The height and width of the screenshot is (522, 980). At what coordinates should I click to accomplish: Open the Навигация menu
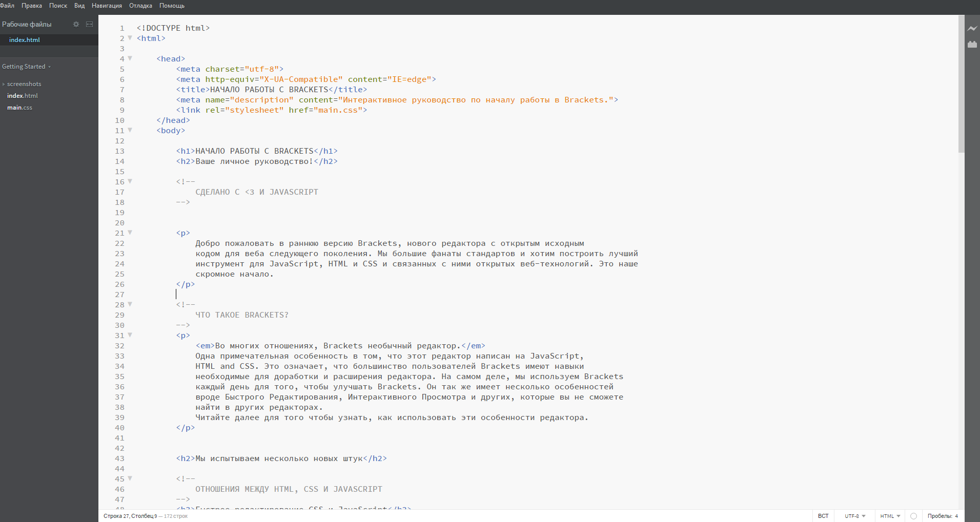point(107,6)
